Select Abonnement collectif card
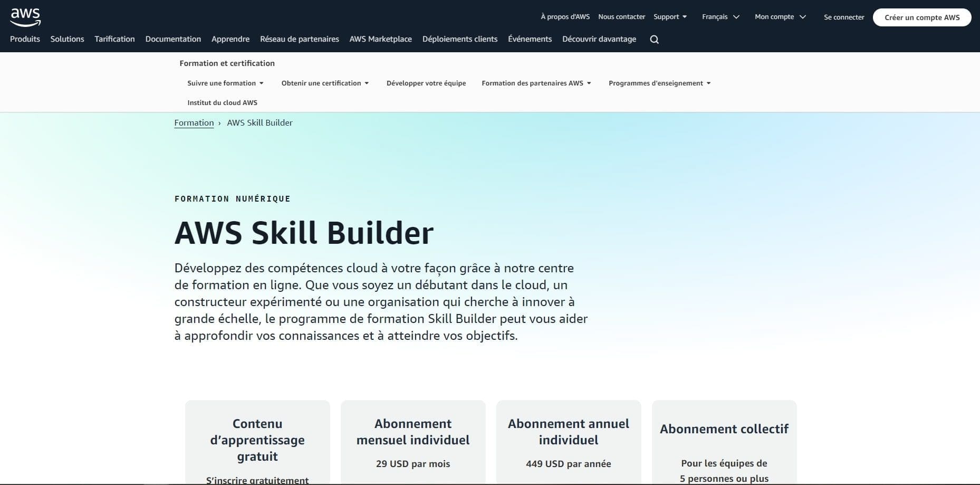This screenshot has height=485, width=980. pyautogui.click(x=724, y=442)
